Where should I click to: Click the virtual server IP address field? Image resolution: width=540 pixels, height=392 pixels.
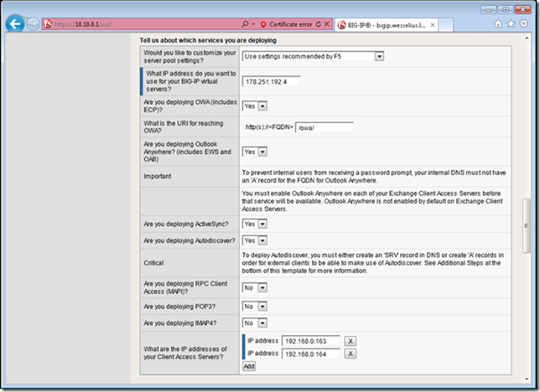[272, 81]
